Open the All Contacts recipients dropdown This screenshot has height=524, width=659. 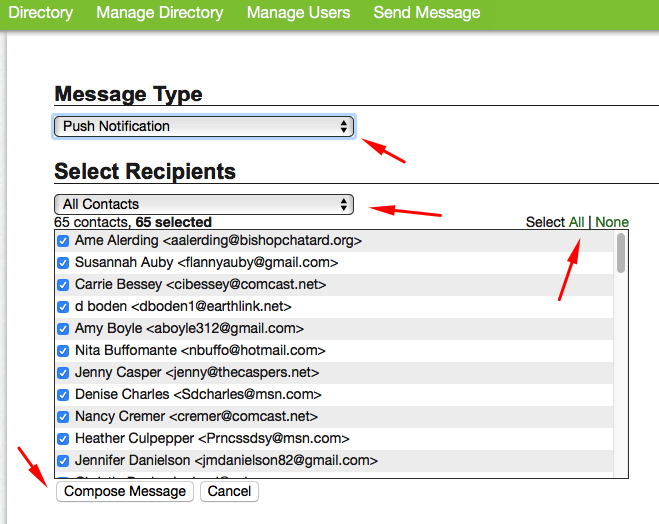tap(204, 204)
